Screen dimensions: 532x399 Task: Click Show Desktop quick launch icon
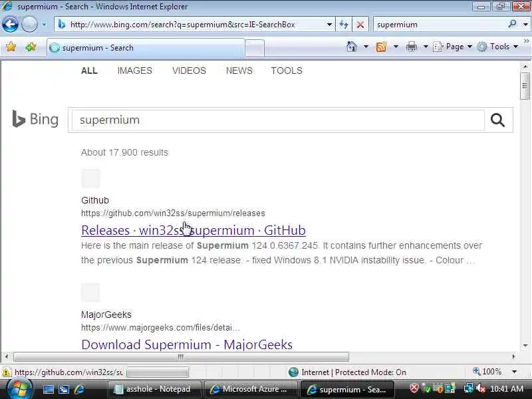click(48, 389)
